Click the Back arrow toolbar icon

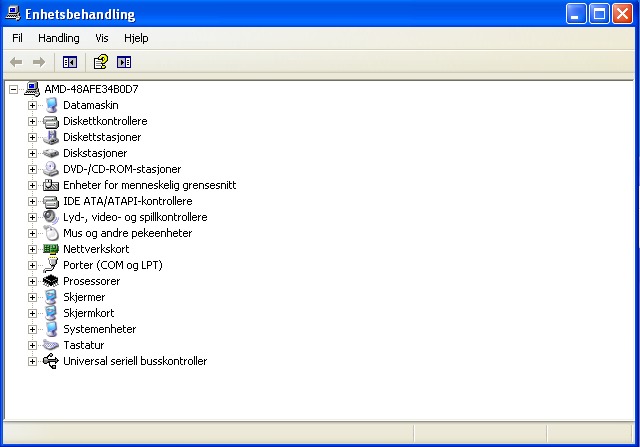pyautogui.click(x=16, y=62)
